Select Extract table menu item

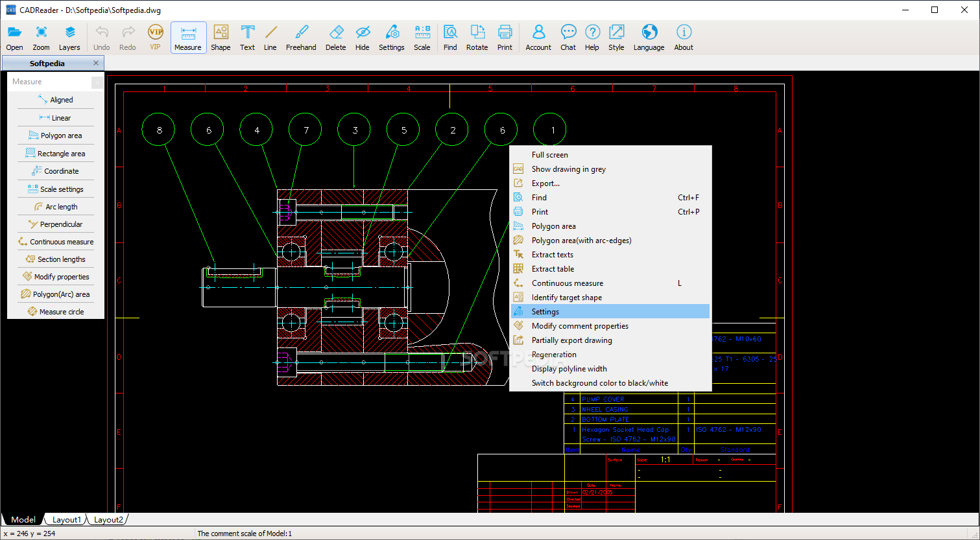point(610,269)
